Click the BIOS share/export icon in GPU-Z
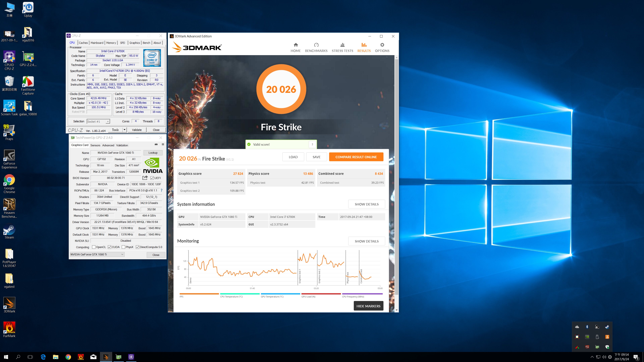The image size is (644, 362). tap(145, 178)
